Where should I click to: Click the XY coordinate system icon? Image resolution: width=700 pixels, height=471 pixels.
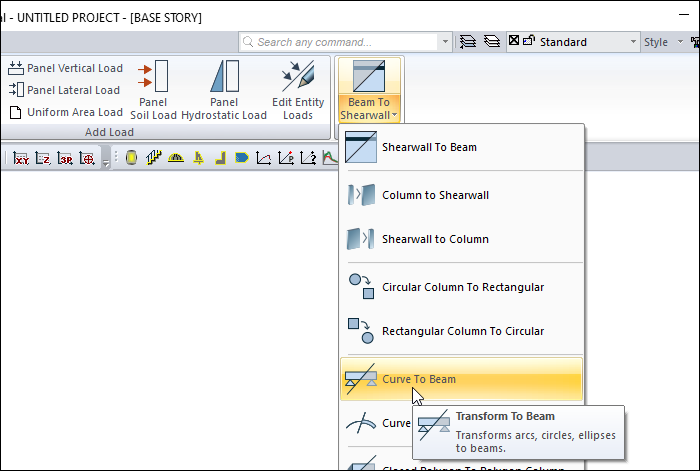[x=21, y=158]
